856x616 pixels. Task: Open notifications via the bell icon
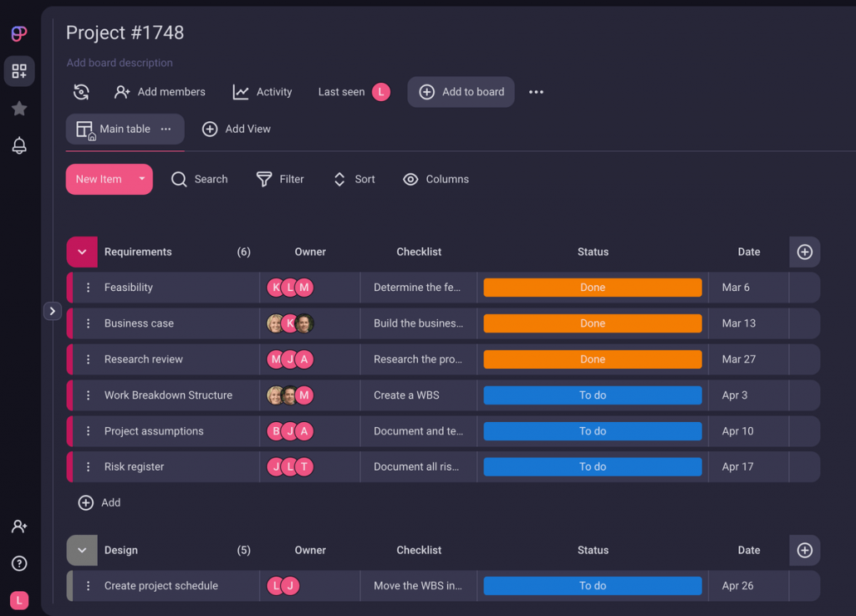pyautogui.click(x=18, y=145)
